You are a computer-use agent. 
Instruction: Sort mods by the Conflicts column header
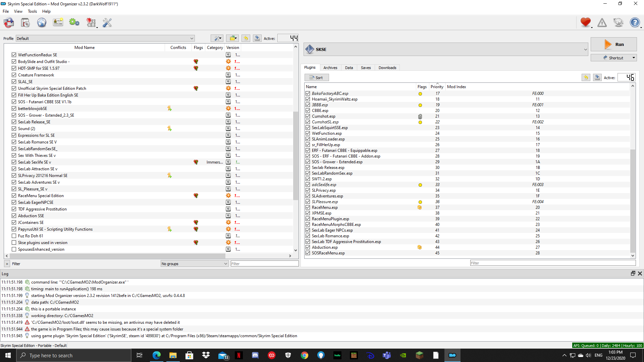click(x=178, y=48)
